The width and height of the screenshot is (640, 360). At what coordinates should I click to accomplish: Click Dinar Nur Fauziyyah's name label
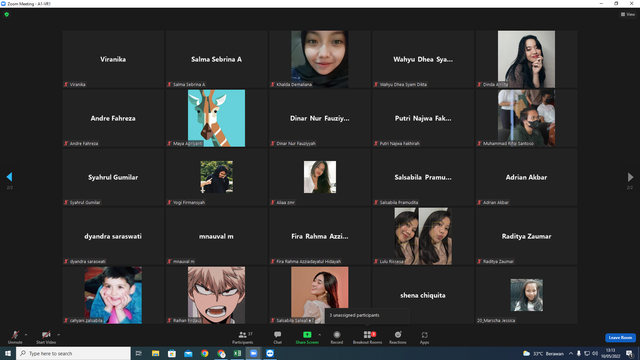point(296,144)
